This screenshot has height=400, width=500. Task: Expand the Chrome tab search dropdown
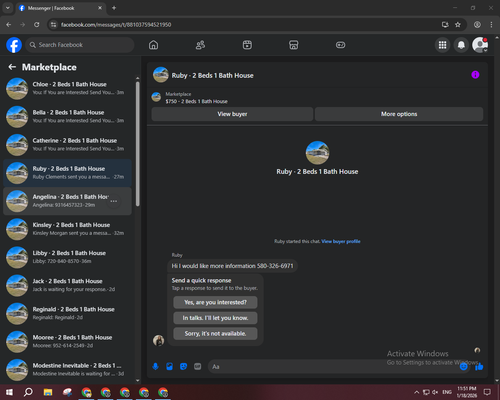pyautogui.click(x=8, y=8)
